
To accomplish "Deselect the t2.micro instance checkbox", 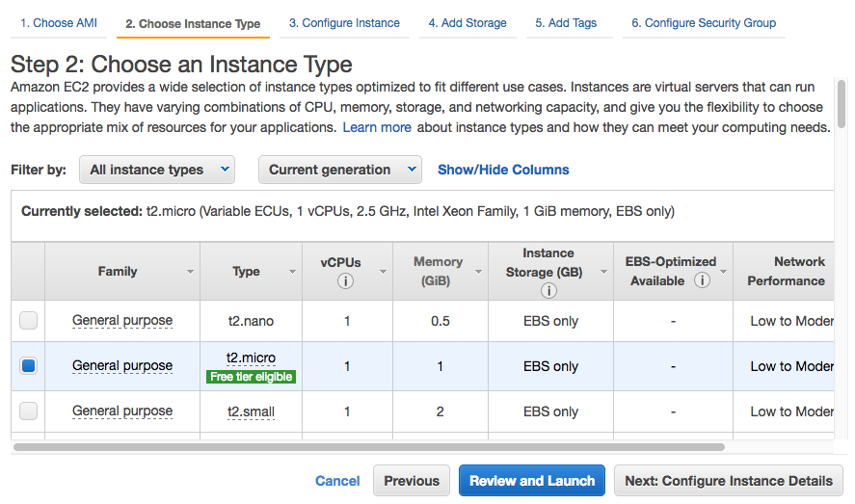I will (29, 366).
